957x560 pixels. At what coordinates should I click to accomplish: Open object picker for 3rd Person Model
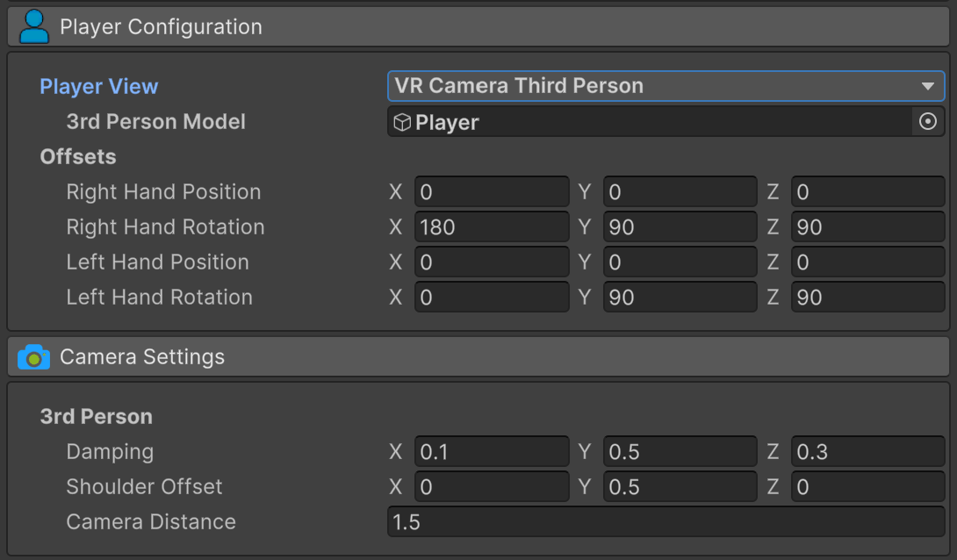pos(927,122)
